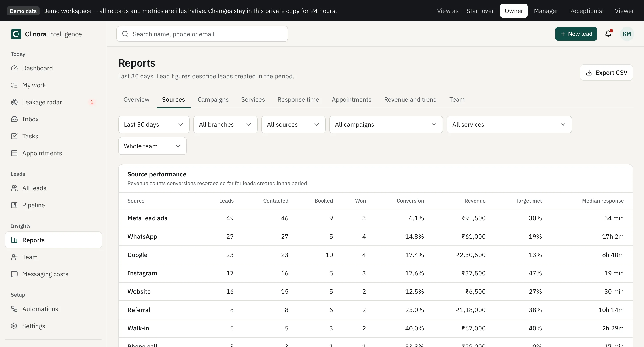This screenshot has height=347, width=644.
Task: Expand the All sources filter
Action: [293, 124]
